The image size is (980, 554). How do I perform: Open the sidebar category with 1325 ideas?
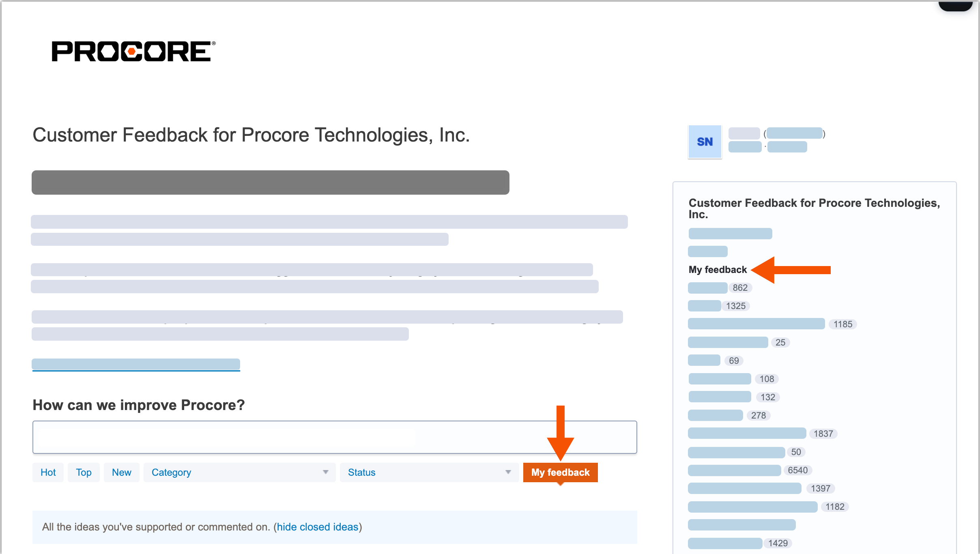click(x=705, y=305)
